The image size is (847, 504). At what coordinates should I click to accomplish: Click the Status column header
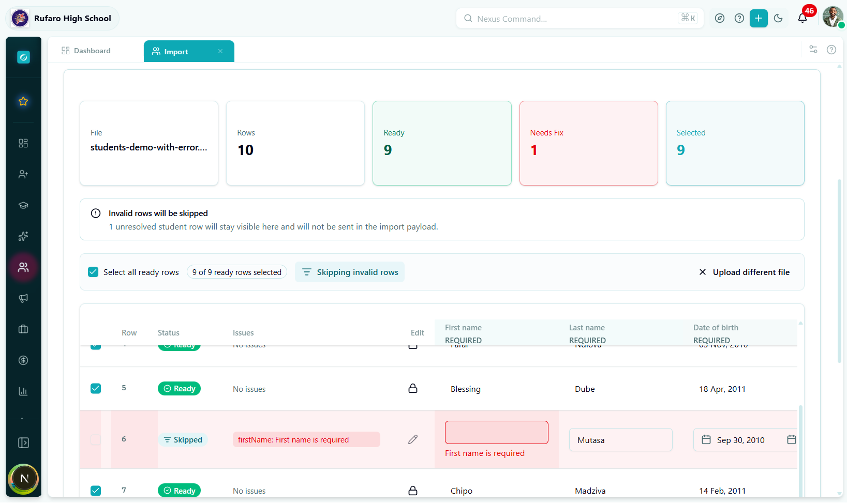click(169, 333)
